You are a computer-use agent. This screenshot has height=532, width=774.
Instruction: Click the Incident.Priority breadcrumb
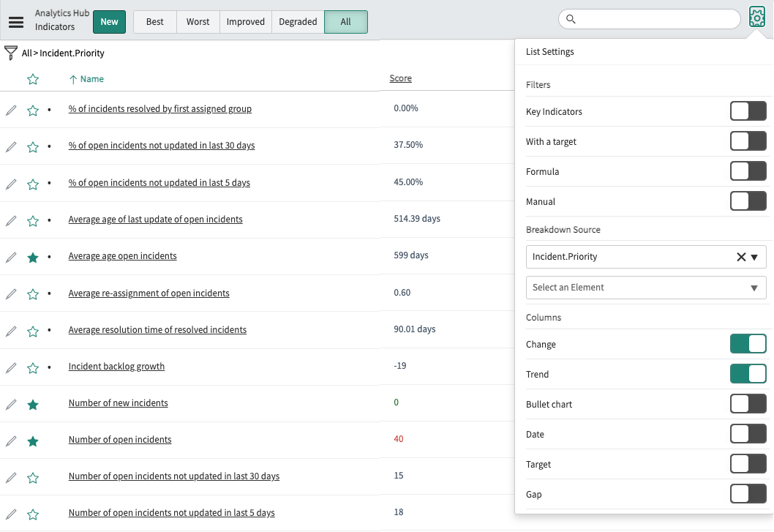[72, 53]
